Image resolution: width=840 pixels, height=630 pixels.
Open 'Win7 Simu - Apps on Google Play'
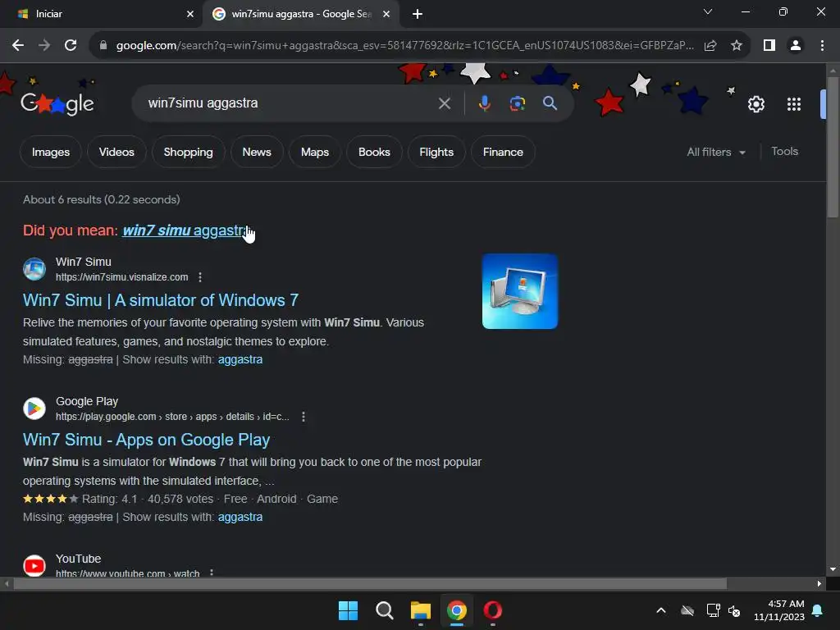(146, 440)
